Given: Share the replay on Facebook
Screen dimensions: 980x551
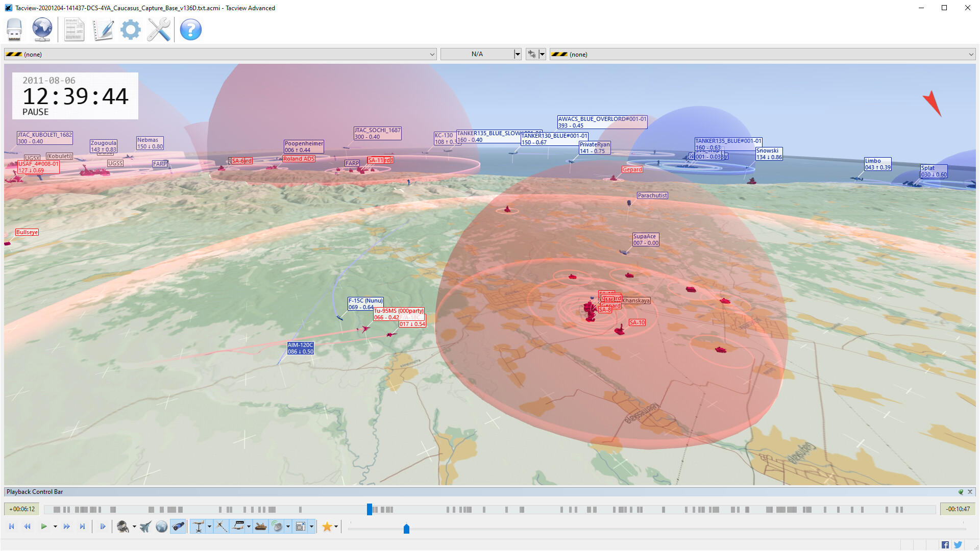Looking at the screenshot, I should tap(945, 544).
